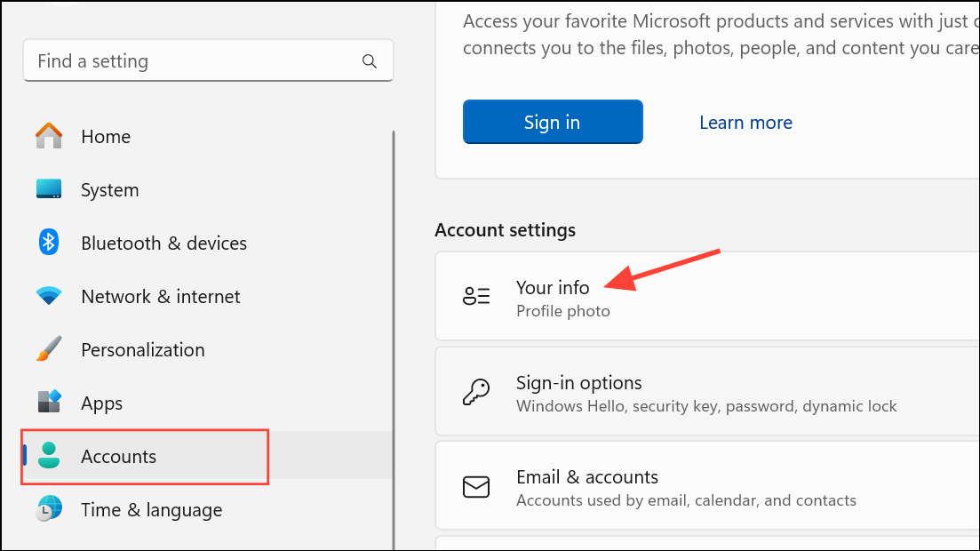The height and width of the screenshot is (551, 980).
Task: Open Email & accounts settings row
Action: coord(707,487)
